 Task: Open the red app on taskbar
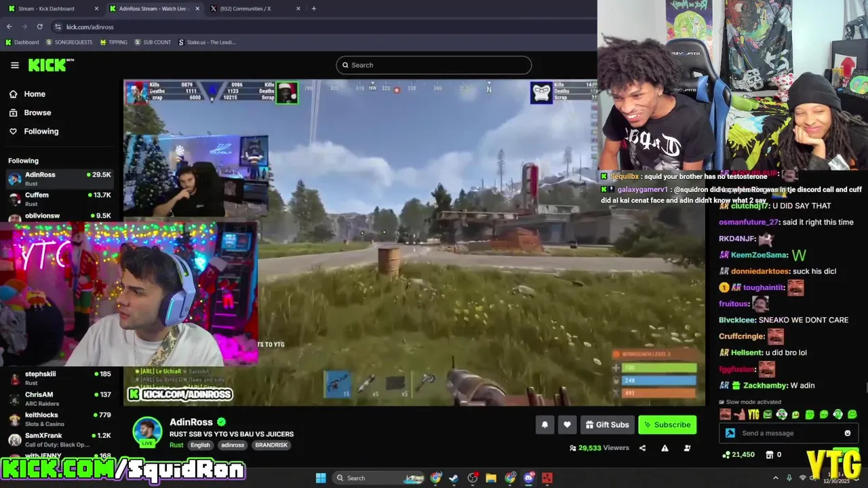click(x=547, y=478)
